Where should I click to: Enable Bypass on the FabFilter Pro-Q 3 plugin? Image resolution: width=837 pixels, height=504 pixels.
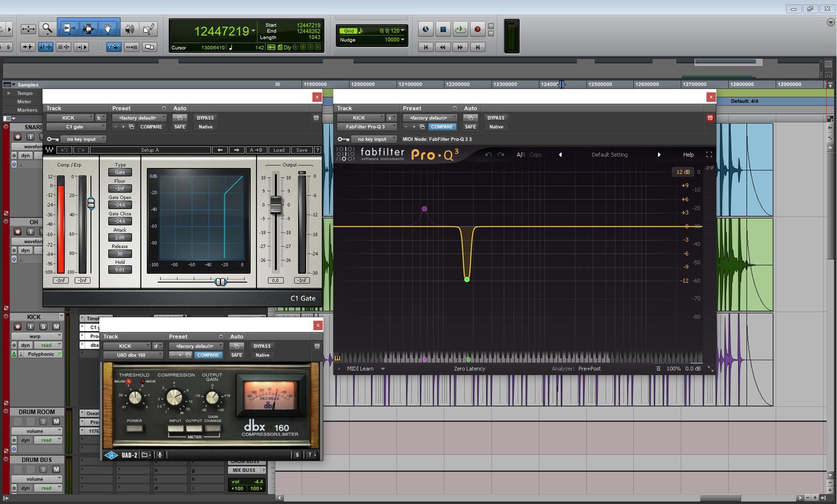point(496,118)
